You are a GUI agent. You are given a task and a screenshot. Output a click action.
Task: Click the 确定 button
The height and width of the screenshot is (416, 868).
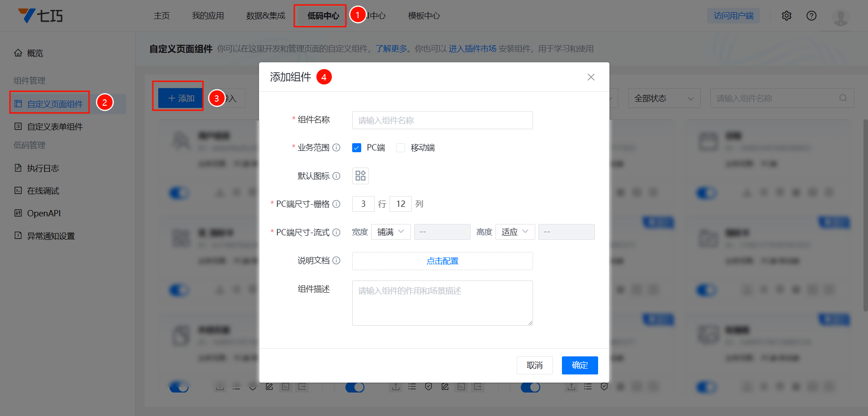pyautogui.click(x=580, y=365)
